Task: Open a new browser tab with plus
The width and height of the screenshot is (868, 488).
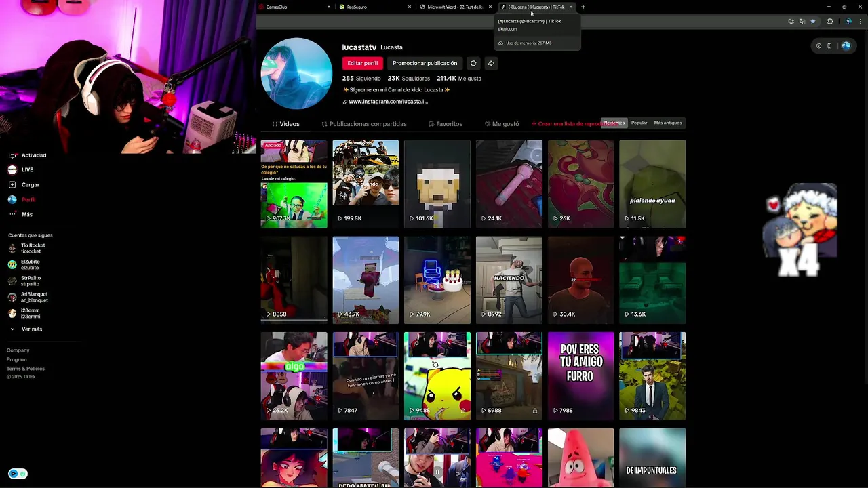Action: click(x=583, y=7)
